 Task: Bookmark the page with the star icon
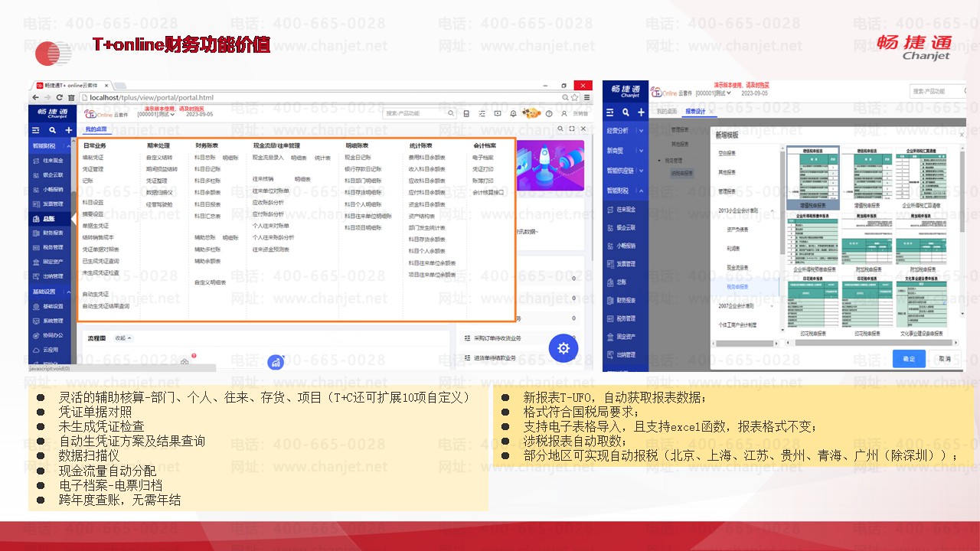point(575,98)
